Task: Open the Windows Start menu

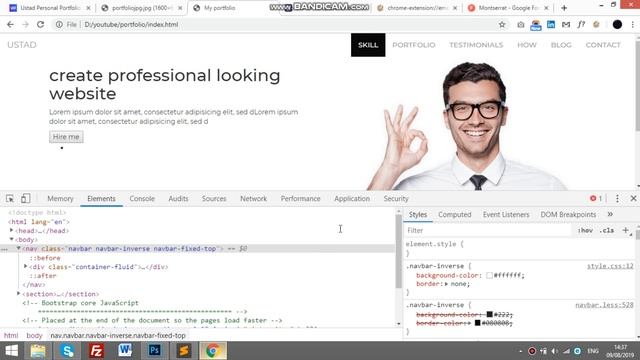Action: point(11,351)
